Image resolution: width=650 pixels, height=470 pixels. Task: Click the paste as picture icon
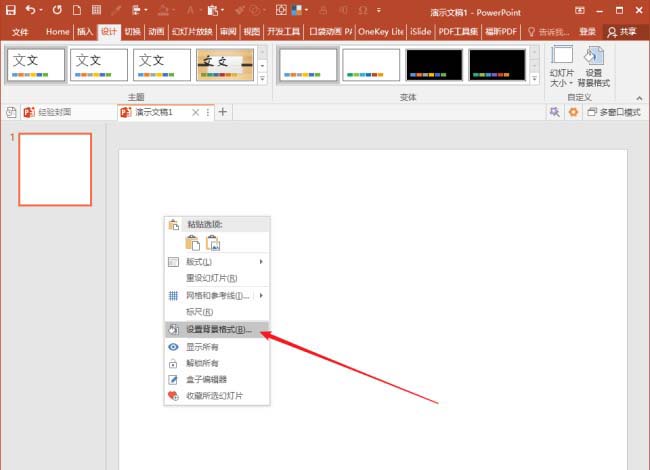pyautogui.click(x=213, y=242)
